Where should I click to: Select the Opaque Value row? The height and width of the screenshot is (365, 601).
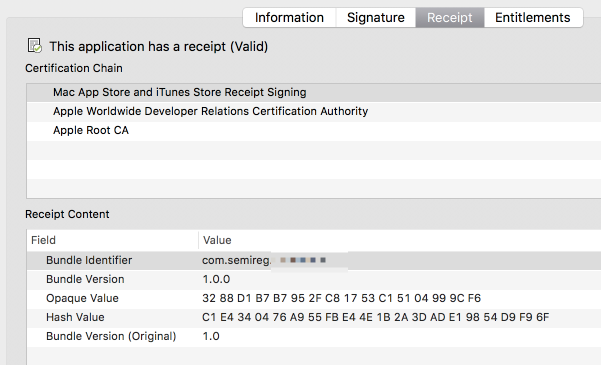[x=314, y=298]
